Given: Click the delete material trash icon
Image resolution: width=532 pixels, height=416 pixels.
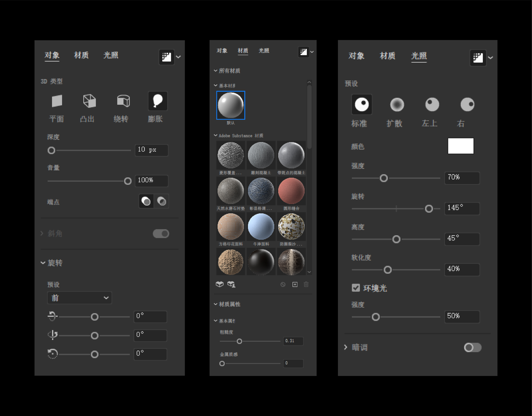Looking at the screenshot, I should (306, 284).
